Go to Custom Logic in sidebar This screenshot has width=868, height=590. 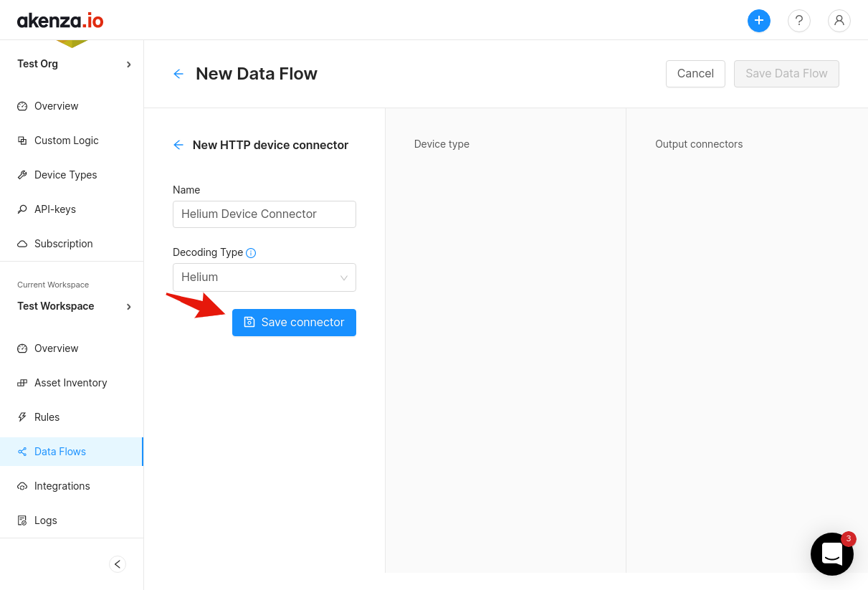coord(66,141)
